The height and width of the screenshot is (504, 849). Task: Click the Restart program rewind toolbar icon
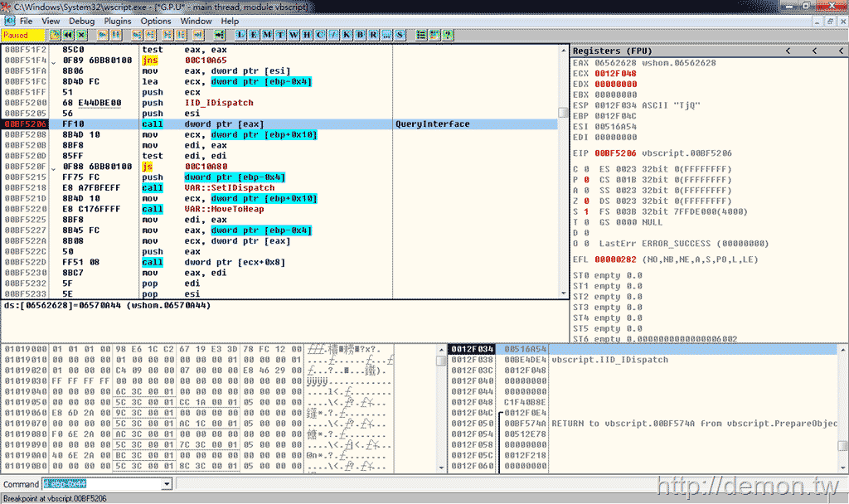click(68, 35)
